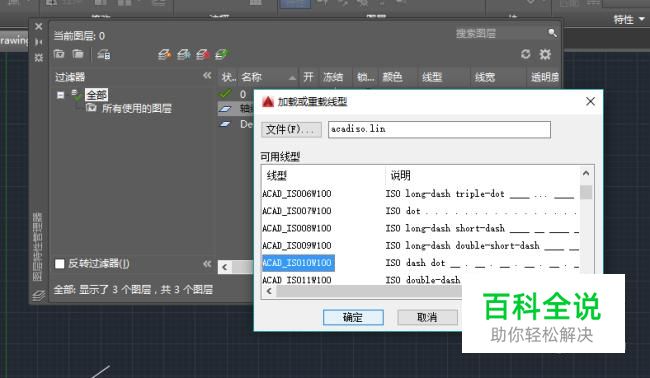Sort layers by 名称 column arrow
Image resolution: width=650 pixels, height=378 pixels.
click(x=292, y=78)
